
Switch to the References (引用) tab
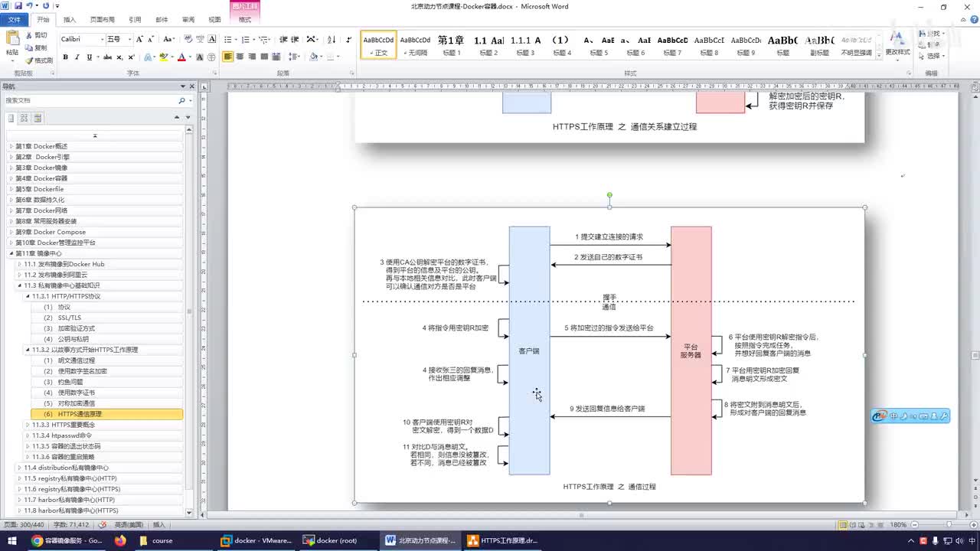135,19
